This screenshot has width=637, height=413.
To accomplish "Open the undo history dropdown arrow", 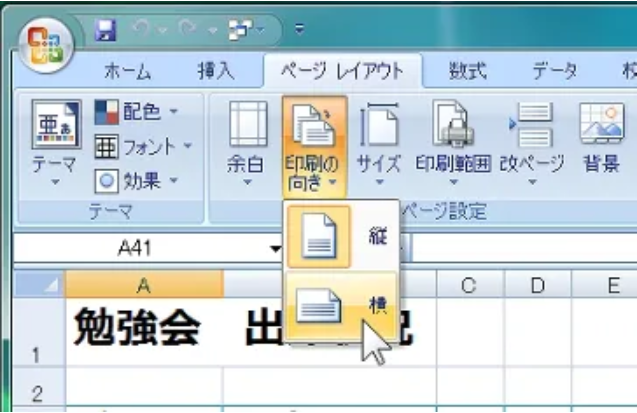I will pyautogui.click(x=162, y=30).
